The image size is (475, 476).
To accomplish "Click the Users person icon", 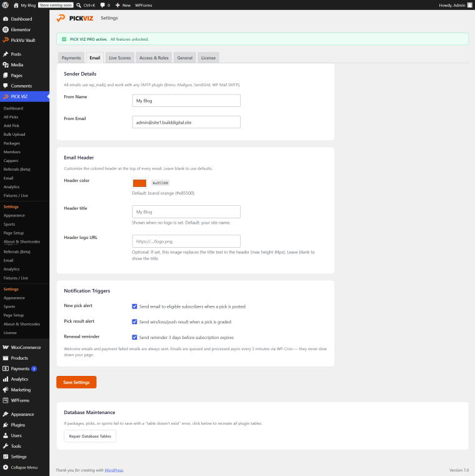I will tap(6, 435).
